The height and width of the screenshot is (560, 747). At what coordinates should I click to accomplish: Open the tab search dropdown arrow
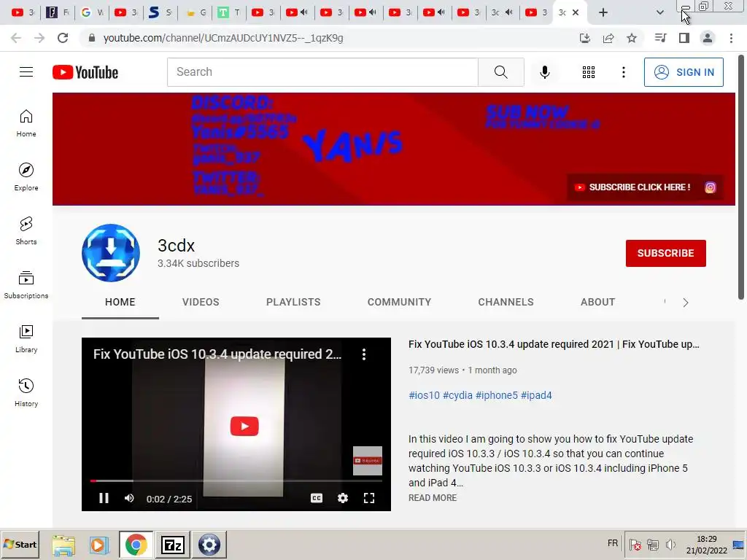659,12
